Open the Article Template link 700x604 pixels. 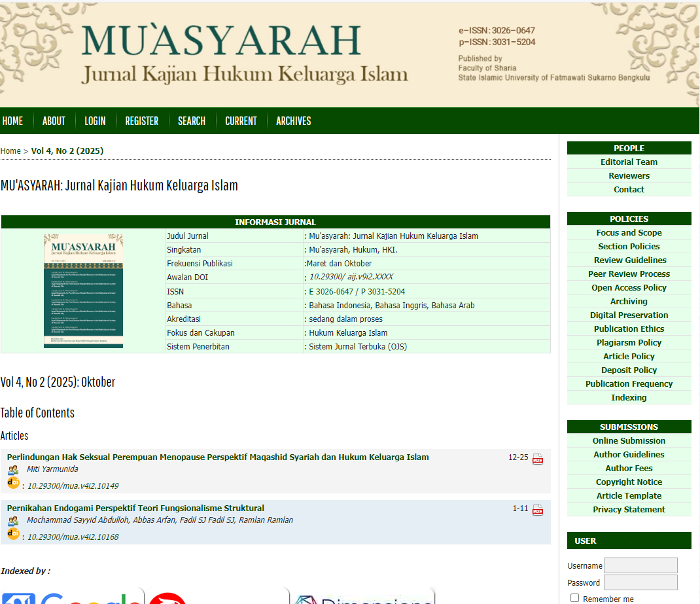click(629, 496)
